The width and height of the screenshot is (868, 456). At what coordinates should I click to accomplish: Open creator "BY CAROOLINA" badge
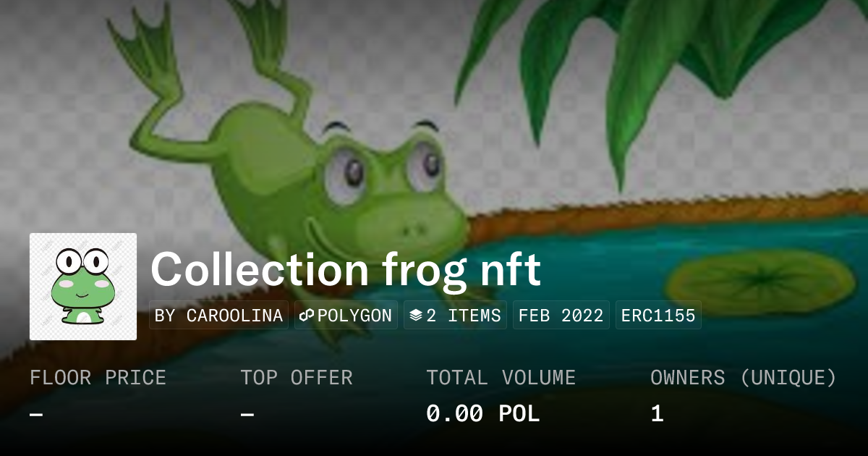pyautogui.click(x=218, y=316)
